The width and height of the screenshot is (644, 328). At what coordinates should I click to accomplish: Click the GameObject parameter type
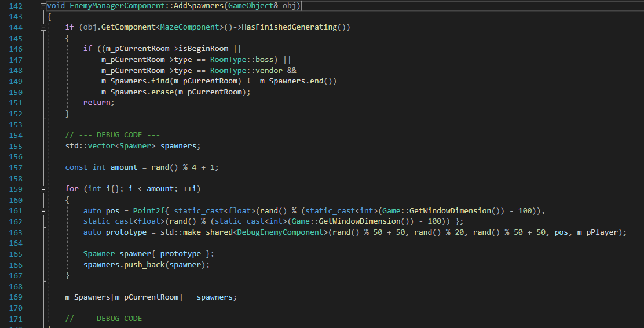(251, 6)
